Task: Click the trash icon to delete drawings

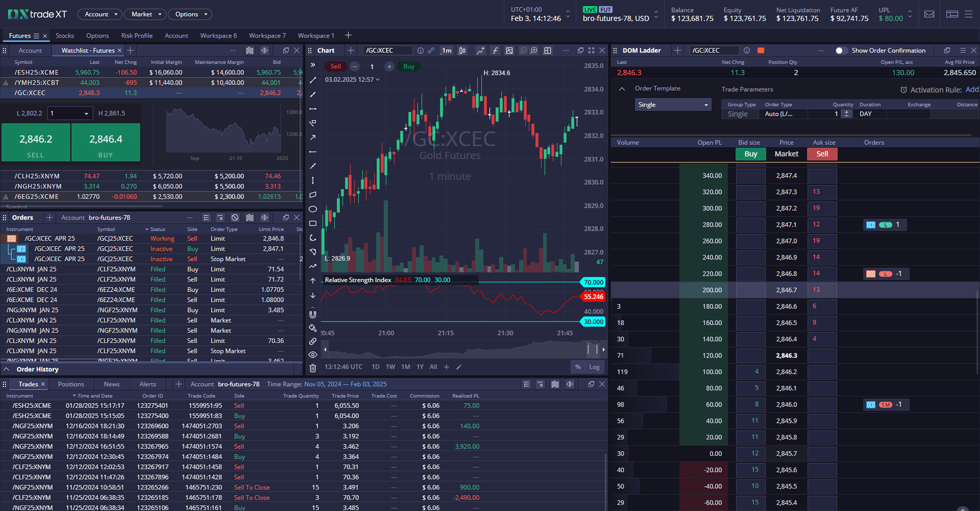Action: [313, 368]
